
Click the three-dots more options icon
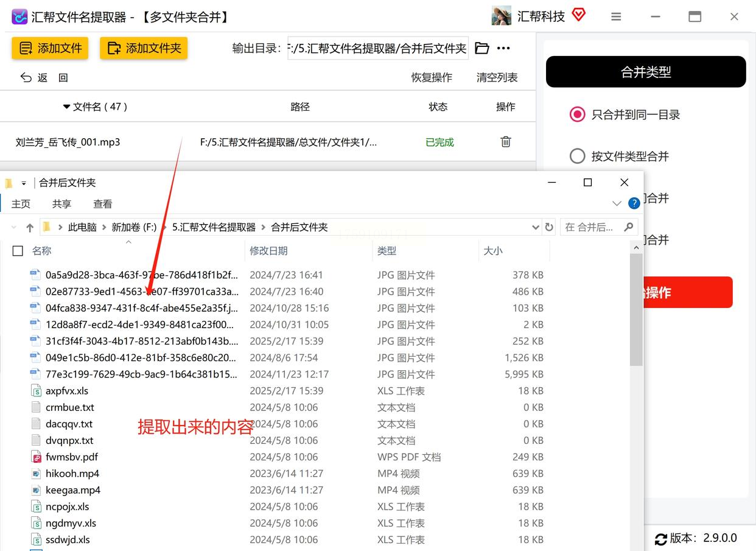pos(503,48)
